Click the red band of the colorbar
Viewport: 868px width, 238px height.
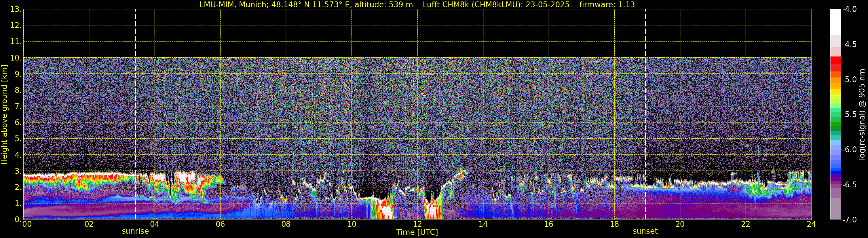[x=835, y=64]
